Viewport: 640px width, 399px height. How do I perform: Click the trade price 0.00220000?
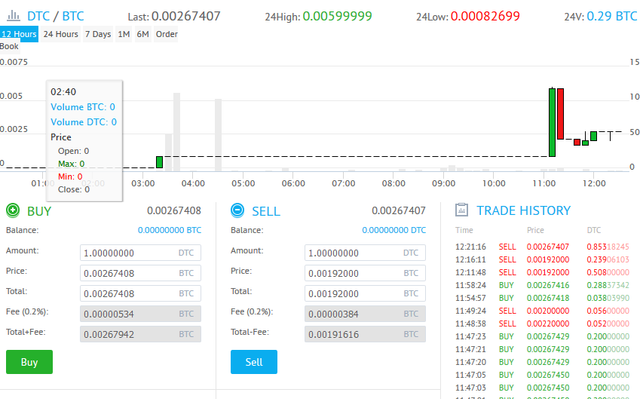pyautogui.click(x=548, y=324)
